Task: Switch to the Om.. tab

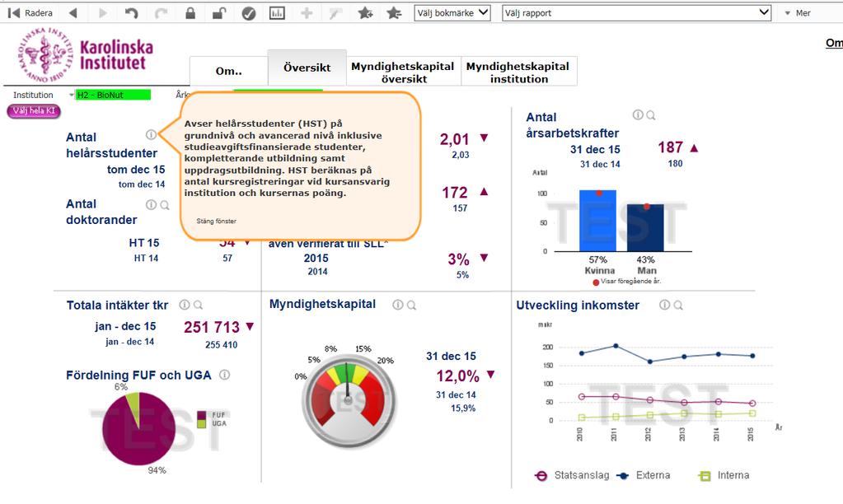Action: 228,71
